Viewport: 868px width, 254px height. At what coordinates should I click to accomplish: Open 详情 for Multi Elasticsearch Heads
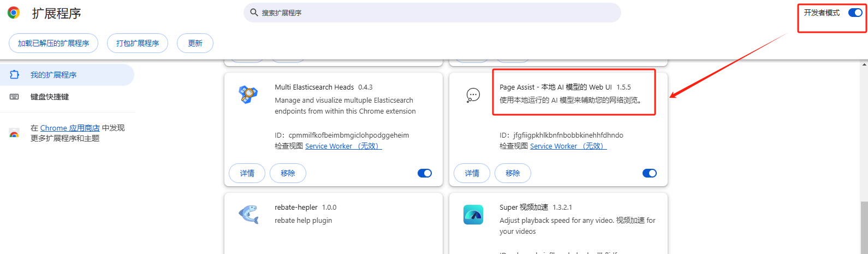pyautogui.click(x=247, y=173)
